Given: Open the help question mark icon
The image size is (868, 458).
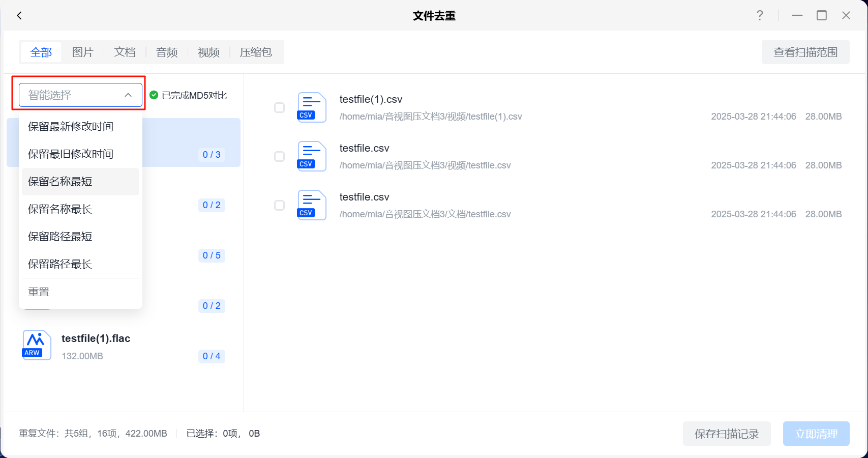Looking at the screenshot, I should pyautogui.click(x=760, y=16).
